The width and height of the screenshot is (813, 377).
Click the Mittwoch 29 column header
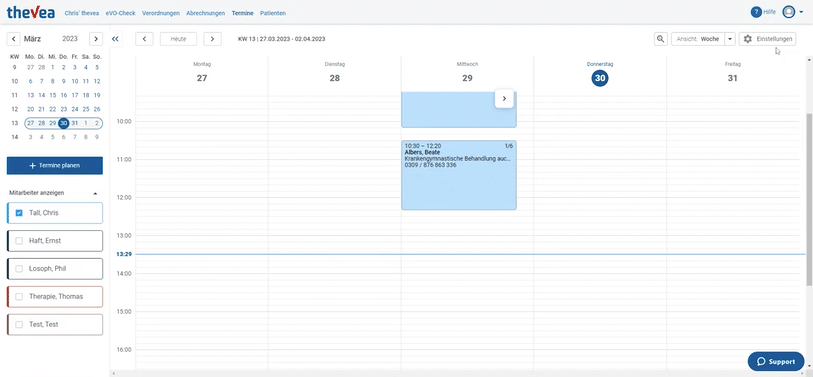coord(467,73)
